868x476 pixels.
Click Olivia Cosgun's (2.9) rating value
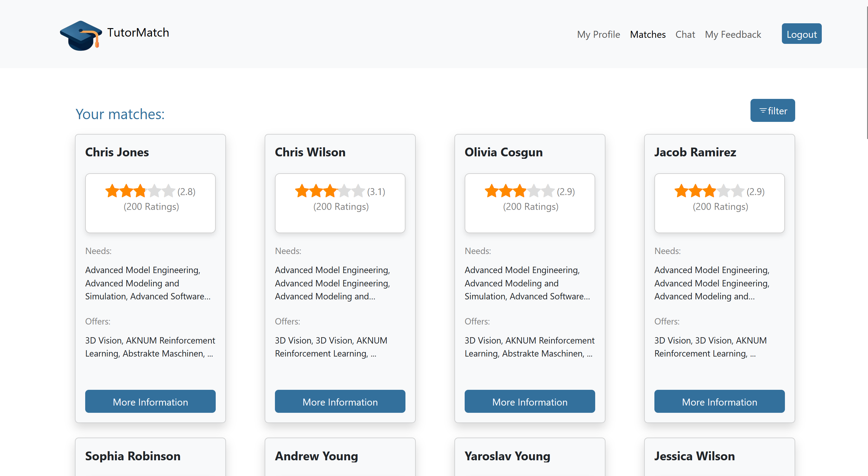pos(566,192)
